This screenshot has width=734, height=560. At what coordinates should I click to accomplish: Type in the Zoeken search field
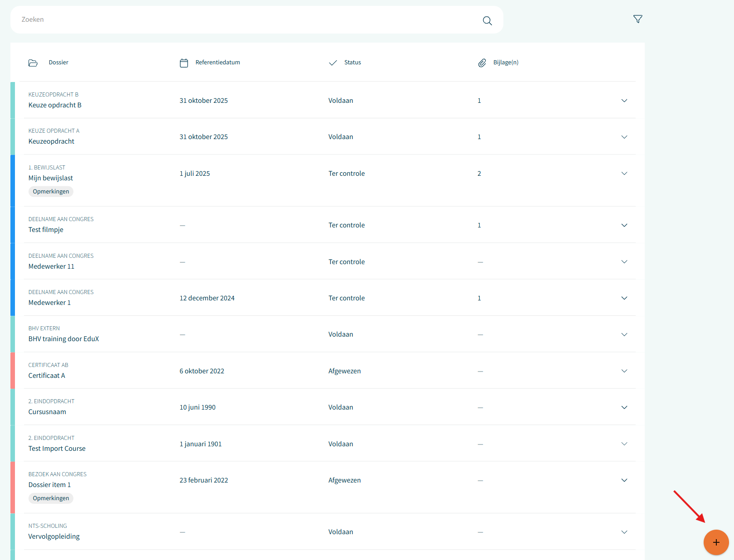click(245, 19)
